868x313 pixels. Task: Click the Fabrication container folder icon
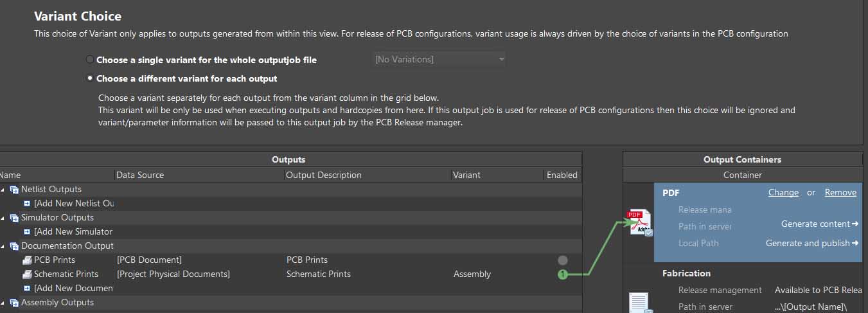pyautogui.click(x=639, y=302)
